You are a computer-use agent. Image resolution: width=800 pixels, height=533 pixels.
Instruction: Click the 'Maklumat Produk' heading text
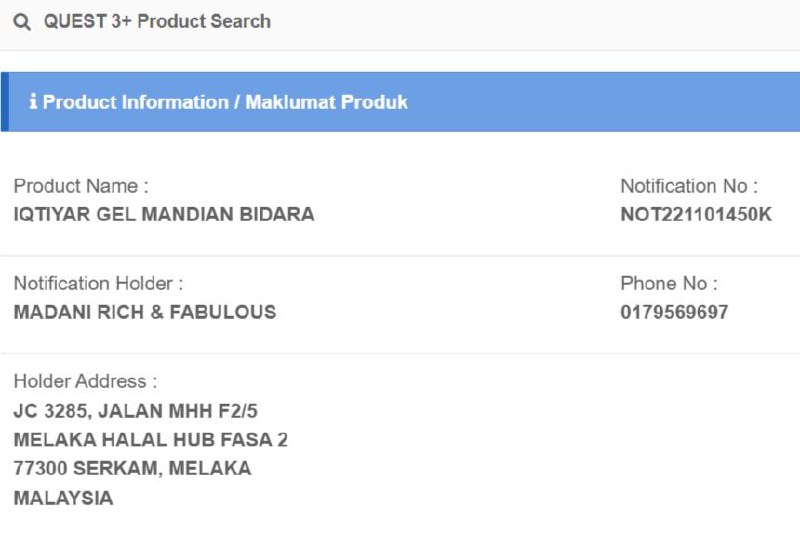pyautogui.click(x=327, y=102)
